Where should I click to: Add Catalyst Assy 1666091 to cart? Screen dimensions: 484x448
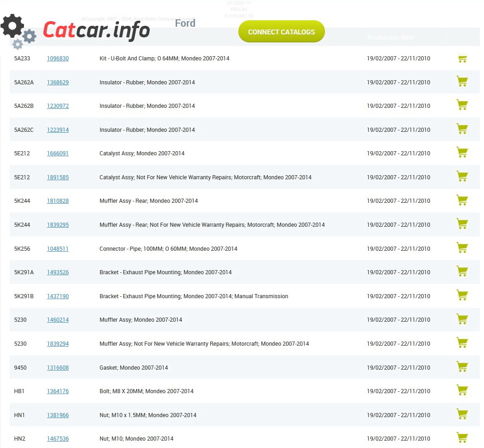(462, 153)
